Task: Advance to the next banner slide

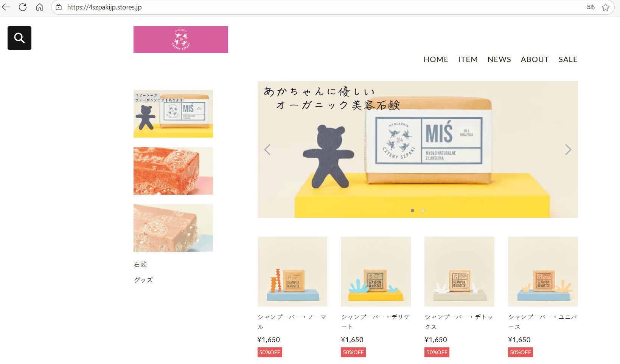Action: click(x=568, y=150)
